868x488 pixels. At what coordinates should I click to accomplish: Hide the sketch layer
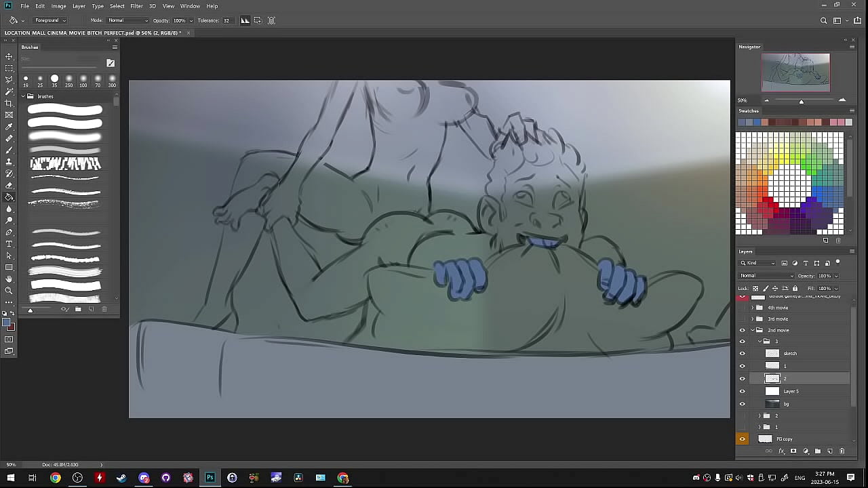click(x=742, y=353)
